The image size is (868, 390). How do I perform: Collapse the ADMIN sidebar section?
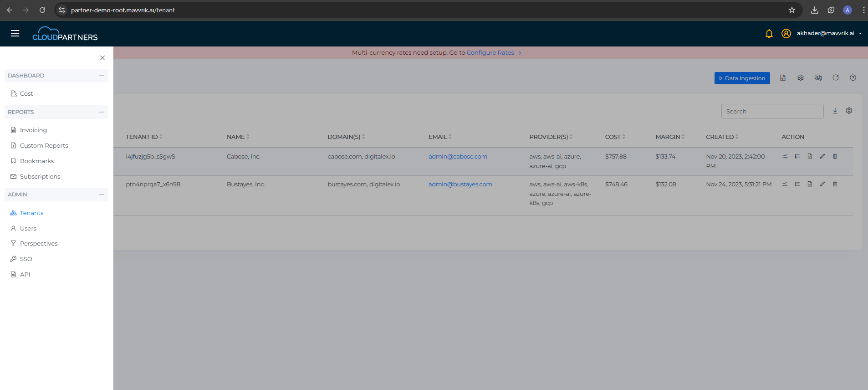pyautogui.click(x=102, y=195)
